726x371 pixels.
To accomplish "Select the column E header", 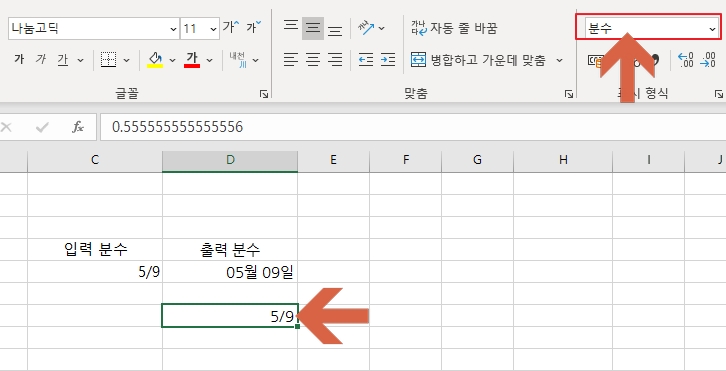I will pyautogui.click(x=333, y=160).
